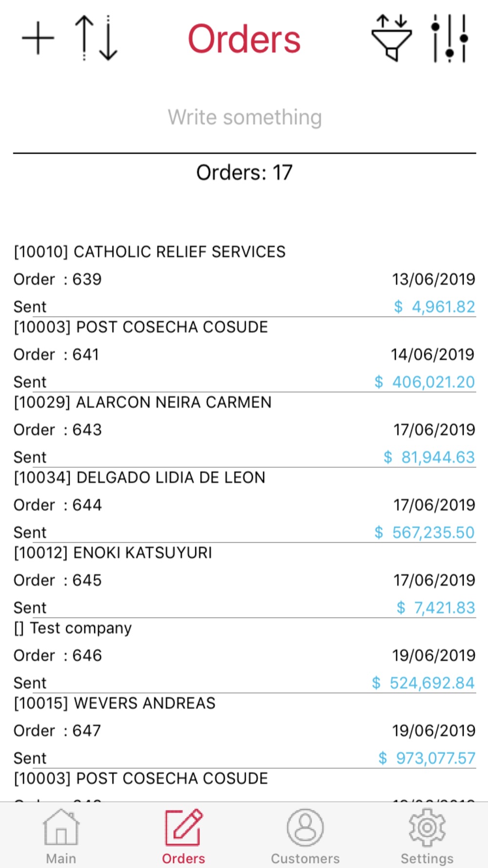Click the Orders page title
This screenshot has height=868, width=488.
point(244,39)
